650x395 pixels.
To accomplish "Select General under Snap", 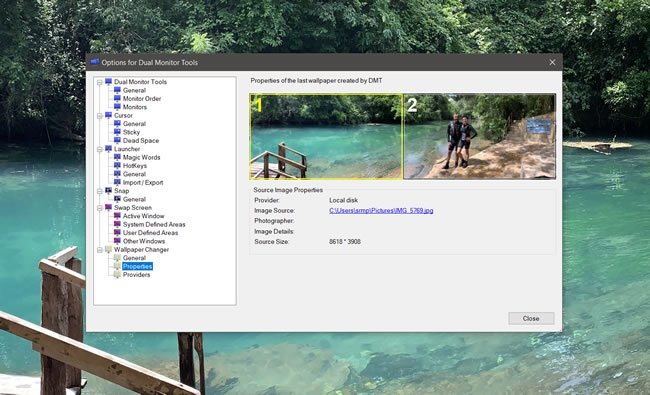I will tap(134, 199).
